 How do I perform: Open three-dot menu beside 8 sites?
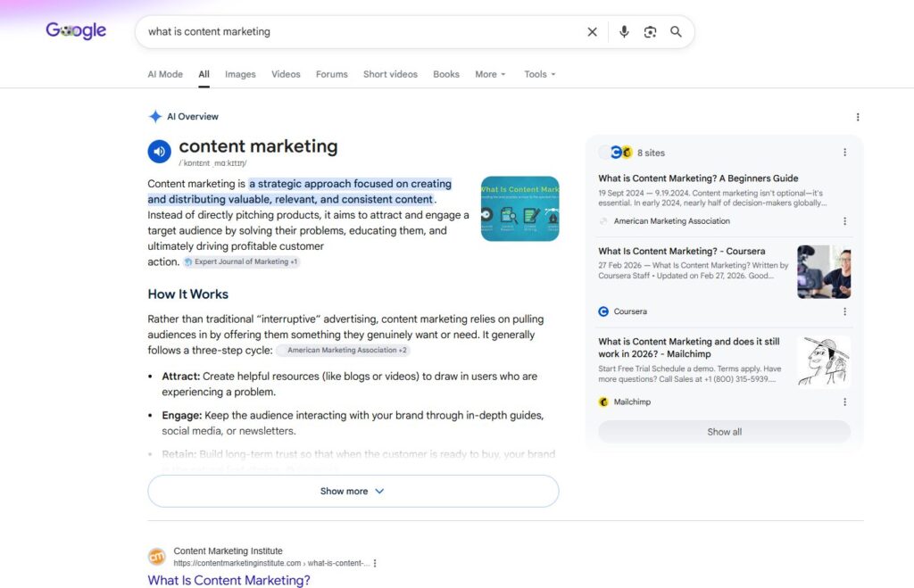844,153
